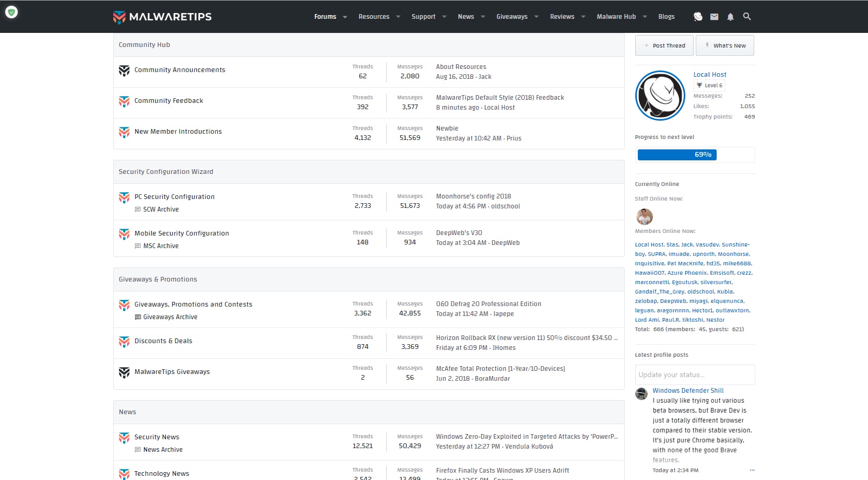868x480 pixels.
Task: Click the What's New button
Action: coord(724,45)
